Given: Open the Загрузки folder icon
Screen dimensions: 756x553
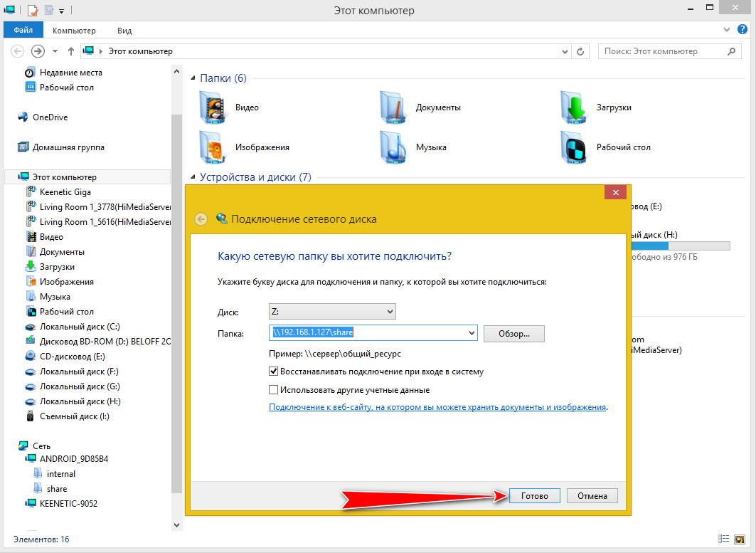Looking at the screenshot, I should tap(574, 107).
